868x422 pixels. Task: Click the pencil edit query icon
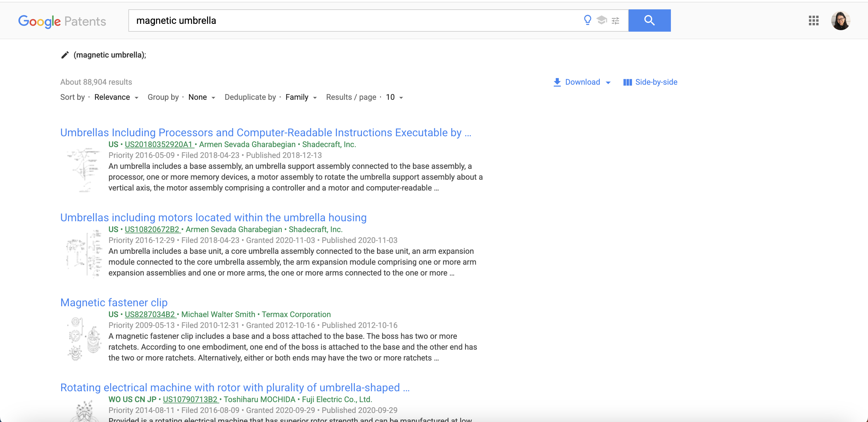tap(65, 55)
